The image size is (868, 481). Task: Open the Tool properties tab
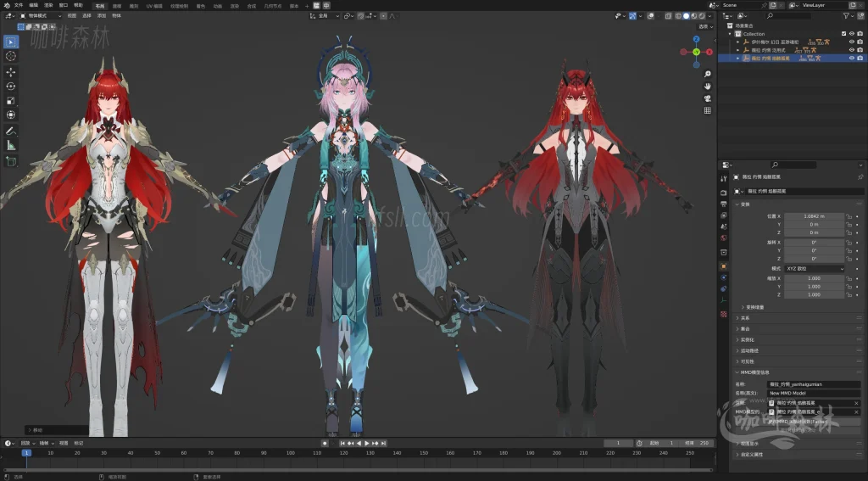(724, 178)
